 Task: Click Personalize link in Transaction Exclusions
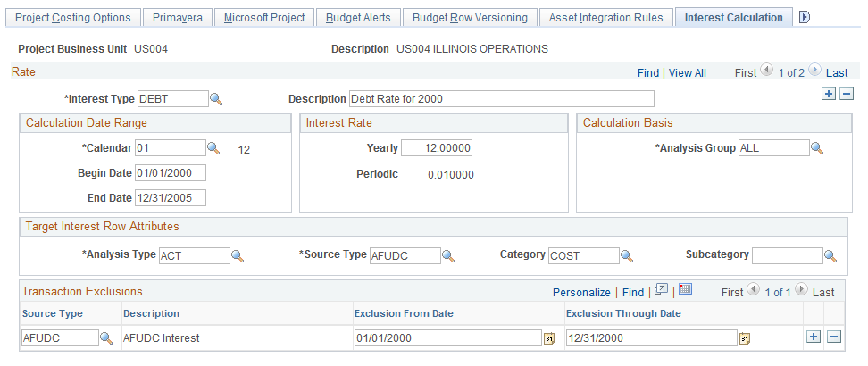(x=581, y=292)
